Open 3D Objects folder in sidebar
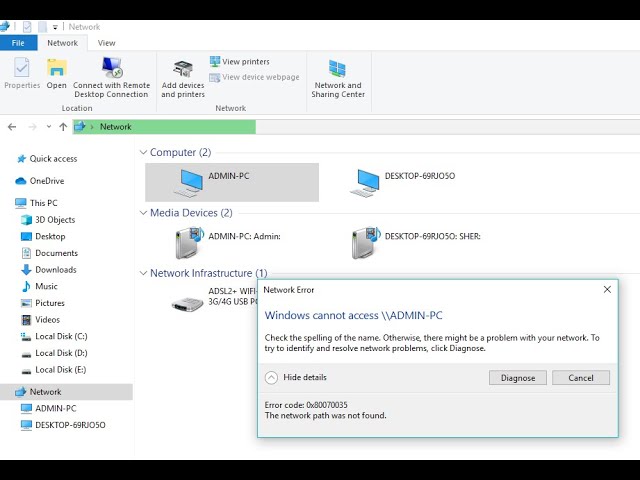Viewport: 640px width, 480px height. [48, 220]
